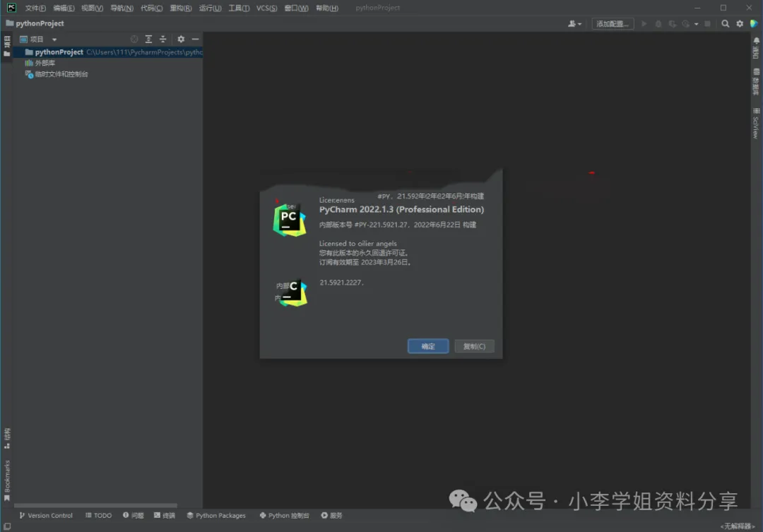Open IDE settings gear in top toolbar

[740, 23]
